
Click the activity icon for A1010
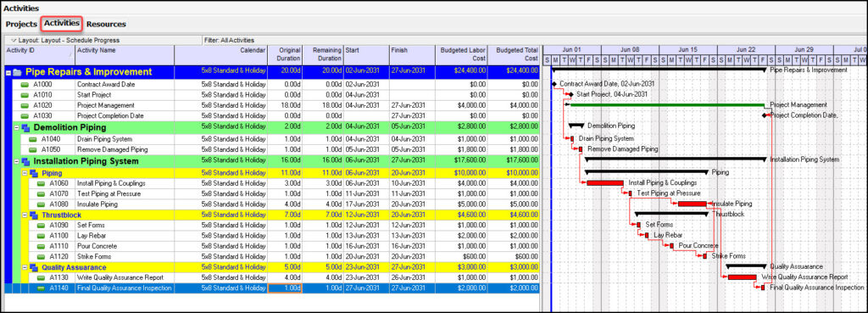click(x=25, y=95)
